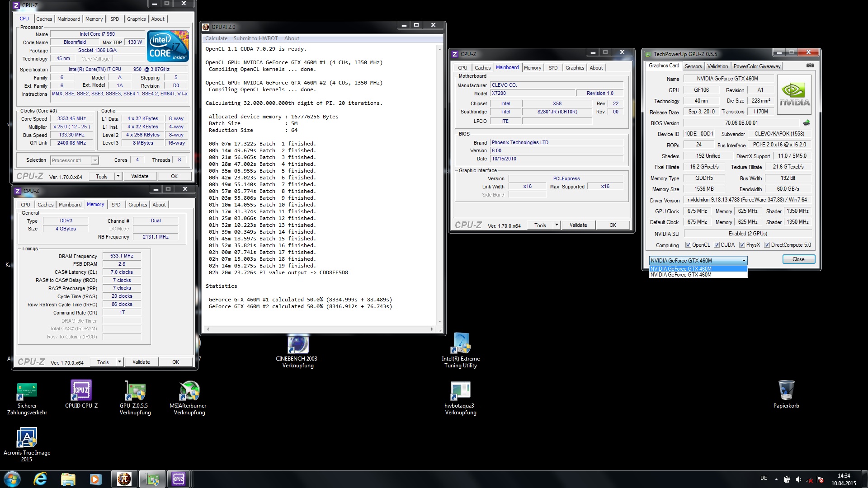The height and width of the screenshot is (488, 868).
Task: Toggle OpenCL checkbox in GPU-Z
Action: (688, 245)
